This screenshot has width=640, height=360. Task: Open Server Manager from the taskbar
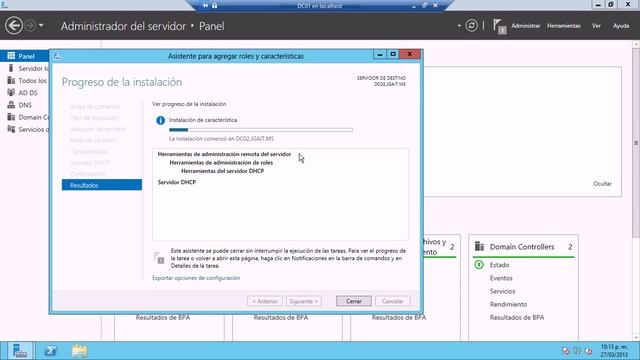(x=20, y=351)
